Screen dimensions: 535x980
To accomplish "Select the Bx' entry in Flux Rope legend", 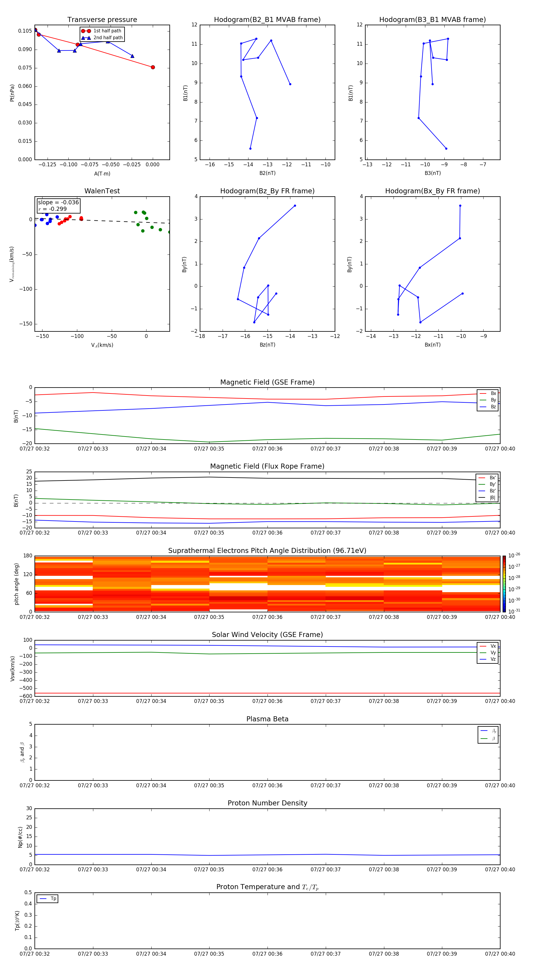I will pos(487,478).
